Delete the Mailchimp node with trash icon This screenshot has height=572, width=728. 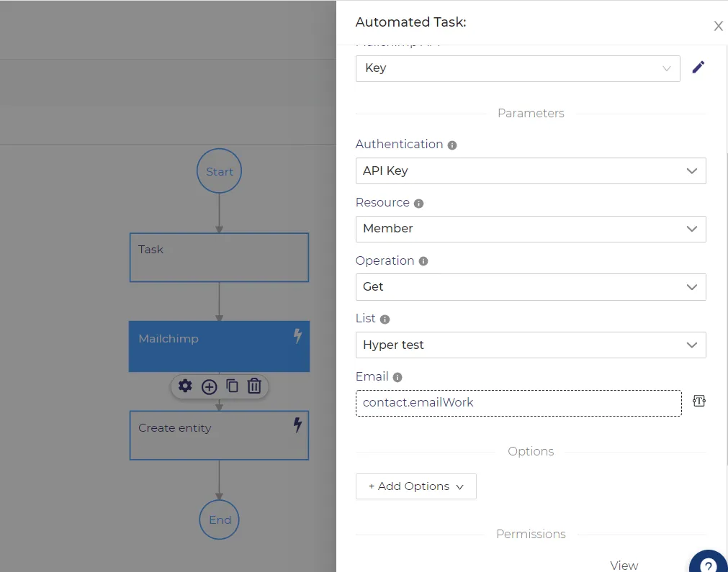click(x=254, y=386)
